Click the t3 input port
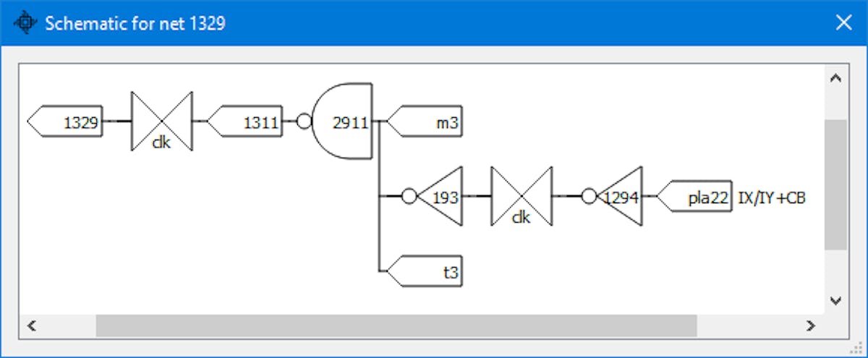Viewport: 868px width, 358px height. pos(425,271)
